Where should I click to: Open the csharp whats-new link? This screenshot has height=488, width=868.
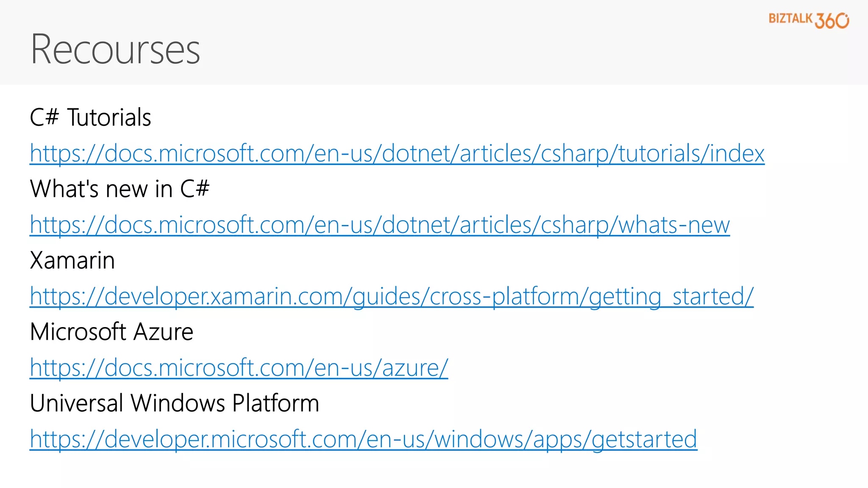point(379,225)
